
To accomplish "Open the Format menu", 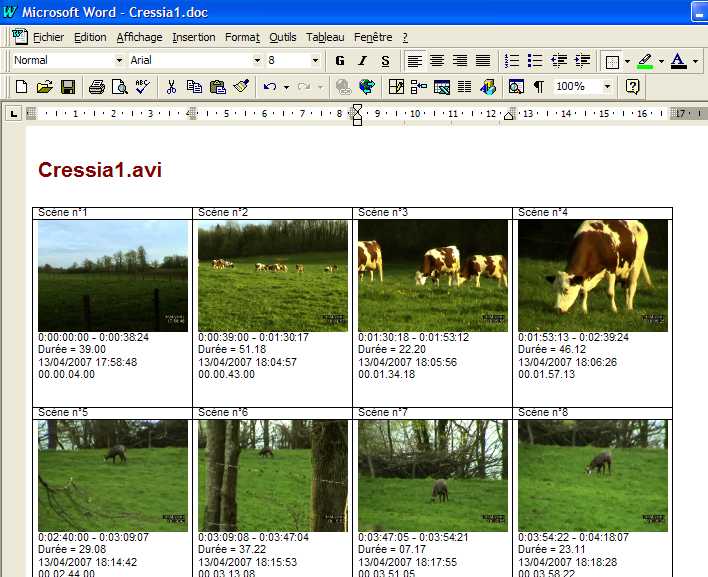I will pos(242,37).
